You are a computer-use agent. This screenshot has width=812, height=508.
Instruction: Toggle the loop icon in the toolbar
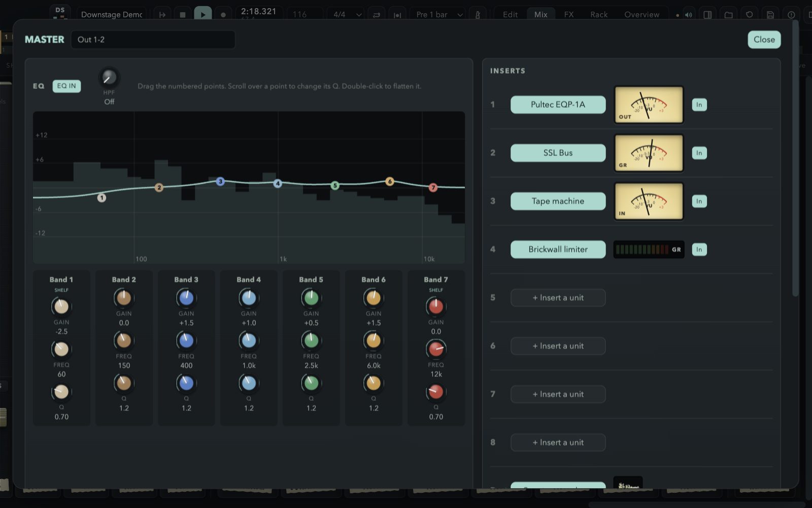click(377, 15)
